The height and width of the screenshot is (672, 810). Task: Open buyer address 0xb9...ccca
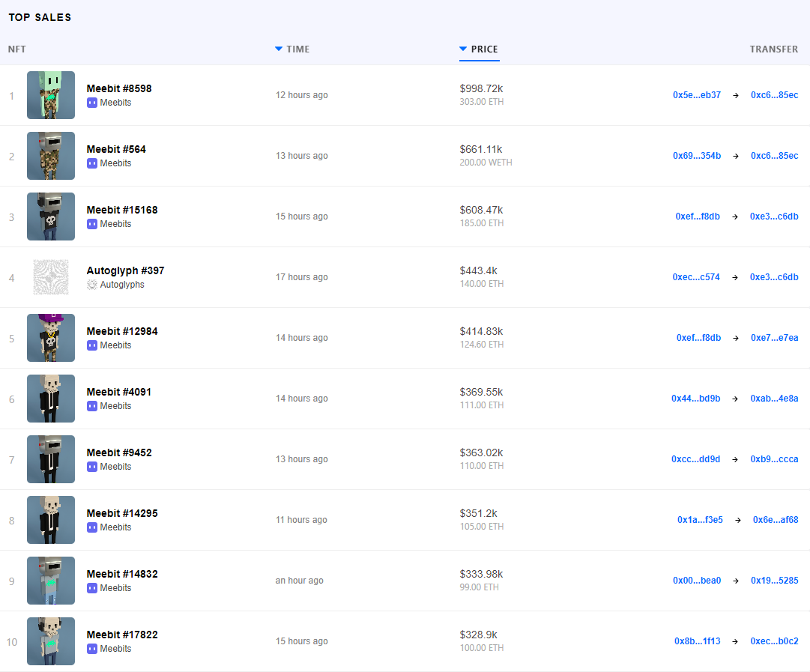coord(774,459)
